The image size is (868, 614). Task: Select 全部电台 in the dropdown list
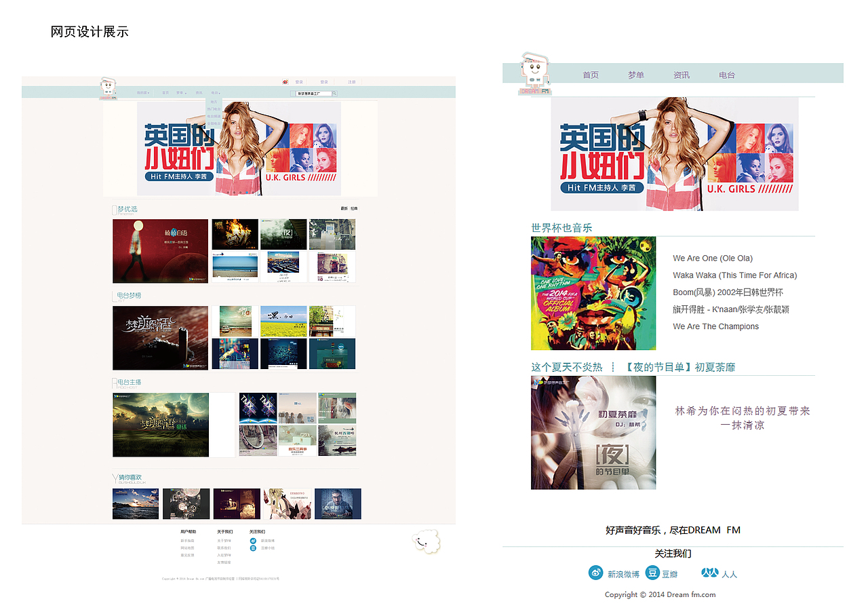[214, 123]
